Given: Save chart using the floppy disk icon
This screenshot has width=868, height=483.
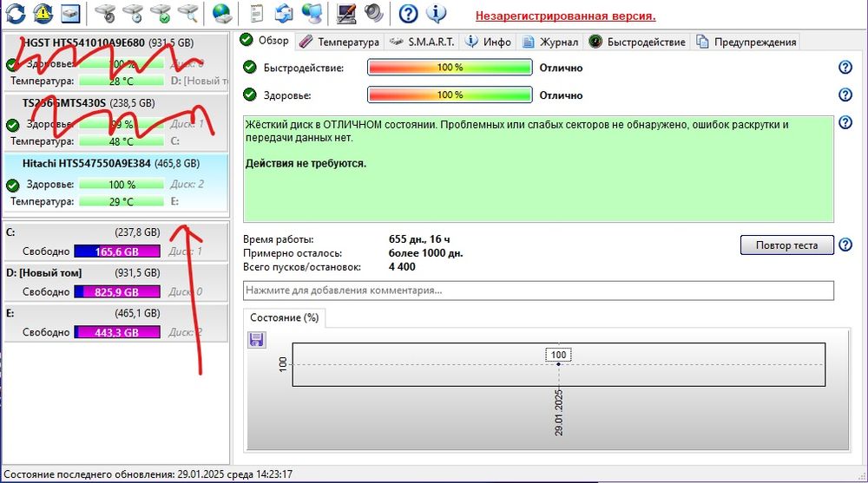Looking at the screenshot, I should point(256,339).
